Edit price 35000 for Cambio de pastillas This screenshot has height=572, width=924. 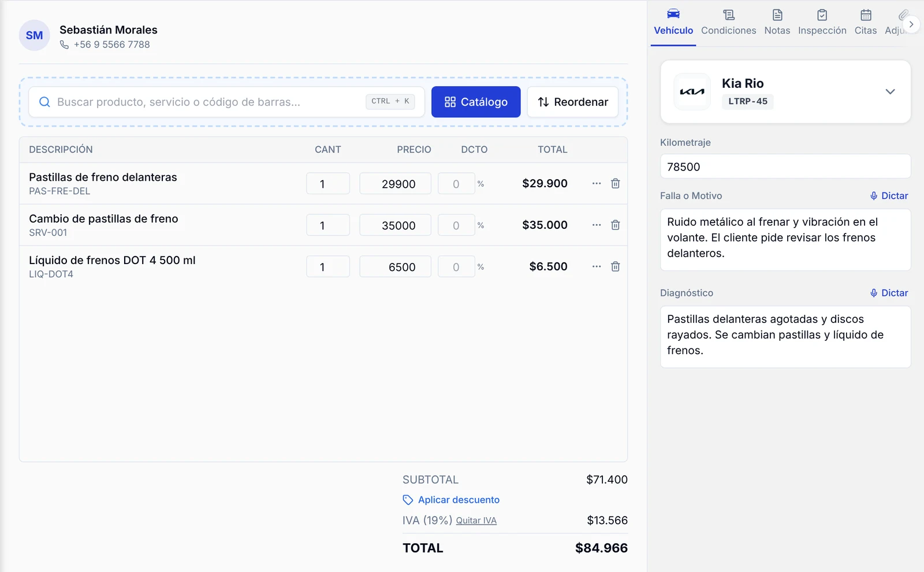(395, 225)
